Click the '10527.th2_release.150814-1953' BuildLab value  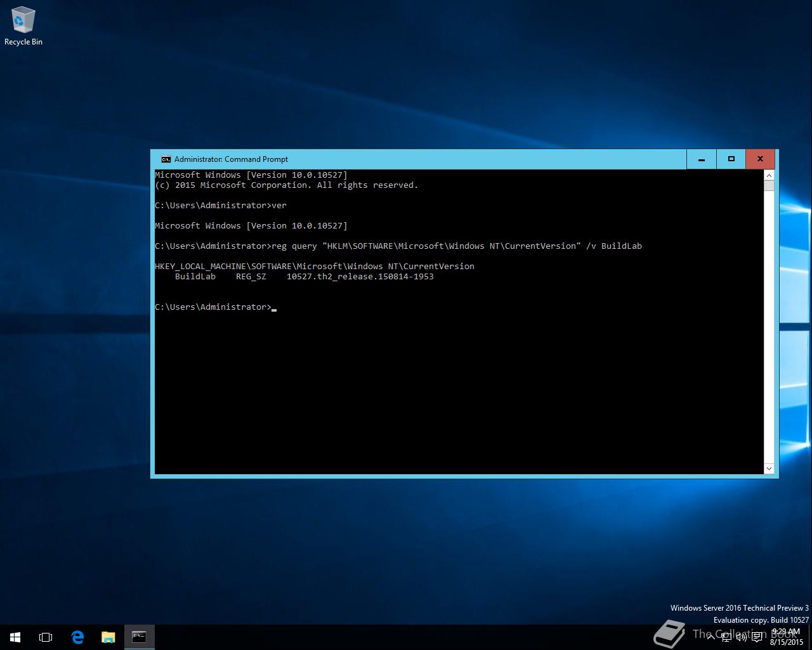point(360,277)
